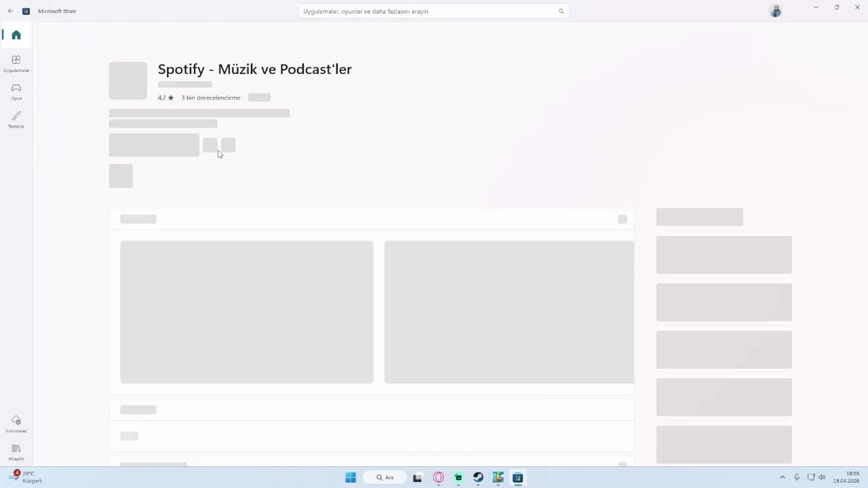The width and height of the screenshot is (868, 488).
Task: Open the Oyun section in the sidebar
Action: 16,91
